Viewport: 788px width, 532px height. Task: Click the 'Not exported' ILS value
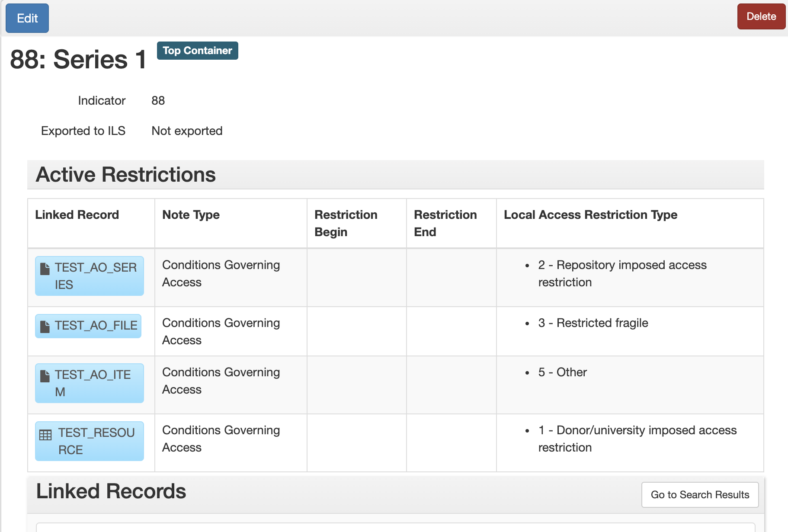tap(187, 131)
